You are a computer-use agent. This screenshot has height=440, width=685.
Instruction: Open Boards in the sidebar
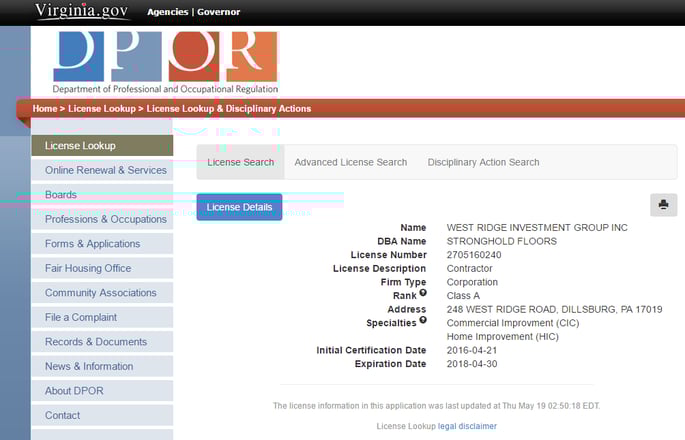(x=102, y=194)
